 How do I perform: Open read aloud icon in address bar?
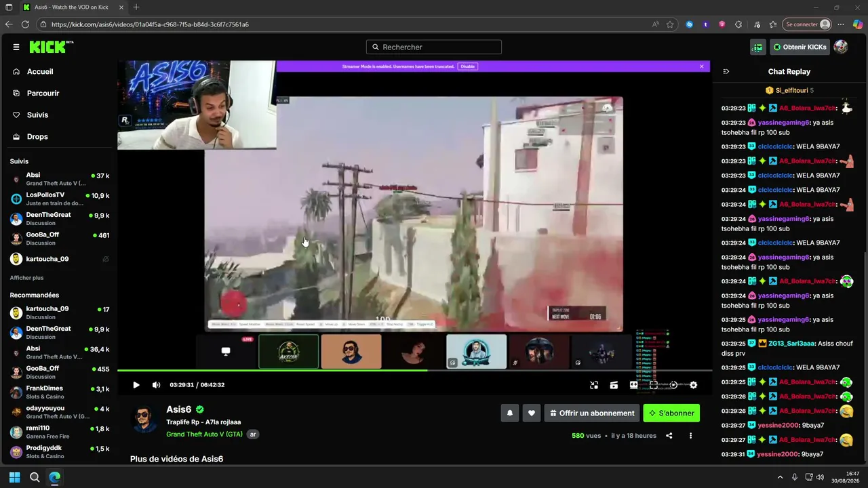(656, 24)
